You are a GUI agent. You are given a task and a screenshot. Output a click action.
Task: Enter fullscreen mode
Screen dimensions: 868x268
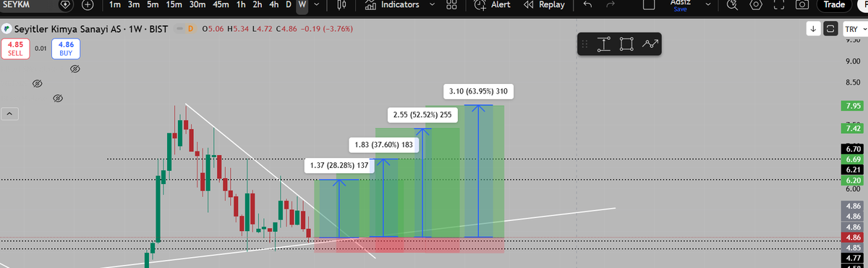(x=779, y=4)
